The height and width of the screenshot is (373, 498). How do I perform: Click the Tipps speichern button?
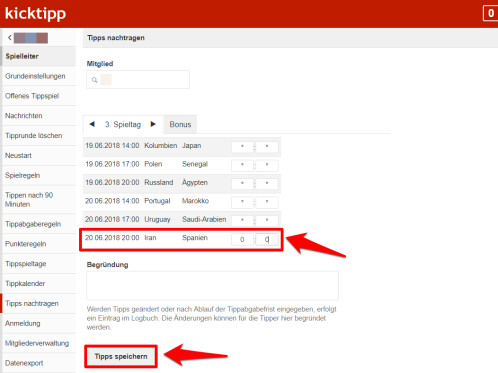tap(121, 356)
